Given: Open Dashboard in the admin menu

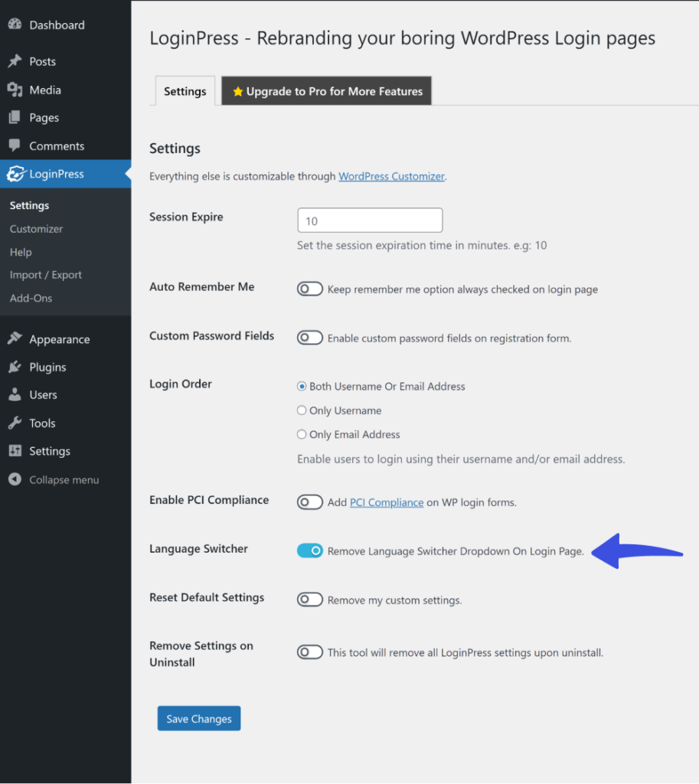Looking at the screenshot, I should (x=66, y=24).
